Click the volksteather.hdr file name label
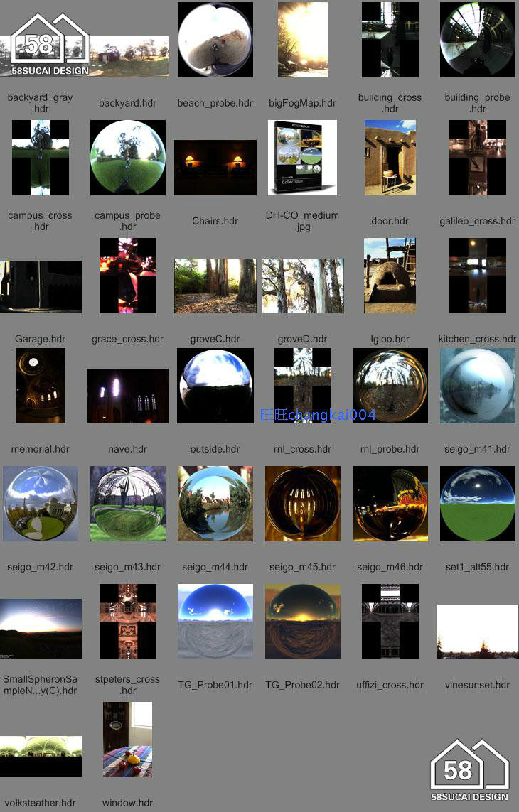The width and height of the screenshot is (519, 812). point(41,803)
